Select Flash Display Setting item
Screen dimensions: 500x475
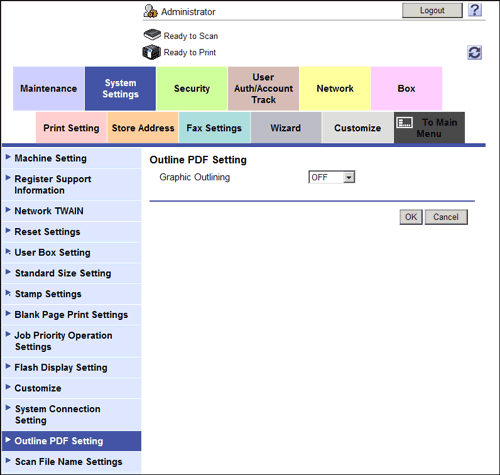[71, 367]
